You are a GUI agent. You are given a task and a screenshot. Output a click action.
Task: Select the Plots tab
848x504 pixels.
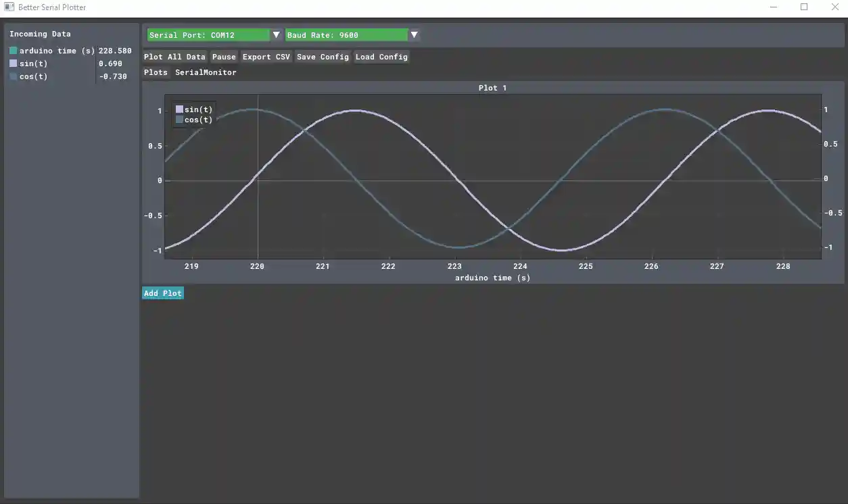[156, 72]
